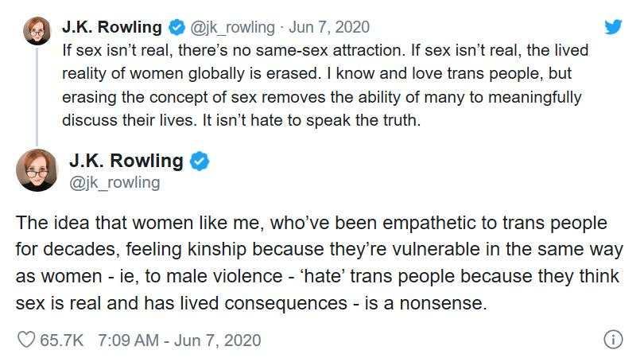Click the large verified badge beside J.K. Rowling
Viewport: 644px width, 358px height.
pyautogui.click(x=200, y=161)
